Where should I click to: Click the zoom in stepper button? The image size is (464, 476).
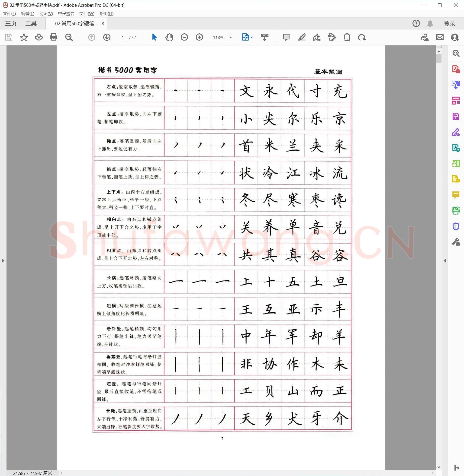[x=199, y=37]
